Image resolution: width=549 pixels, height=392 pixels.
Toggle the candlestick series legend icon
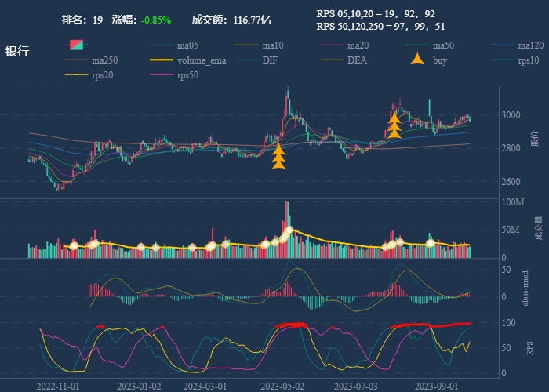[x=77, y=45]
